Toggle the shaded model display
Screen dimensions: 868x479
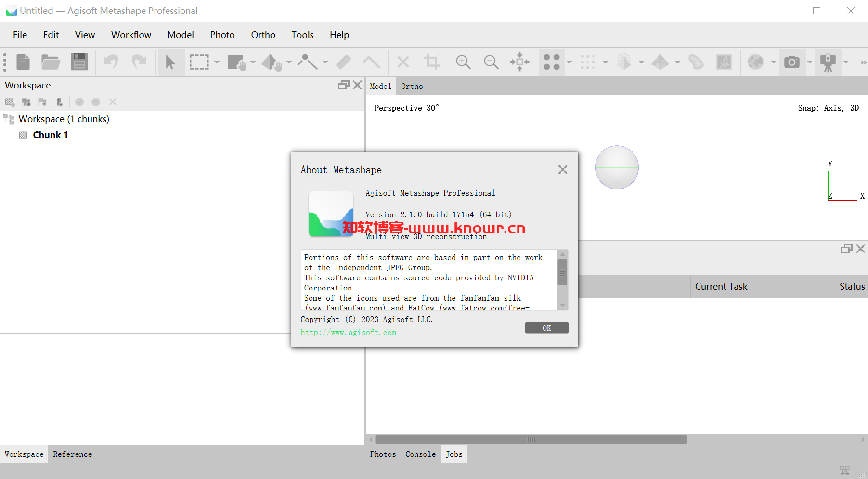pyautogui.click(x=624, y=62)
